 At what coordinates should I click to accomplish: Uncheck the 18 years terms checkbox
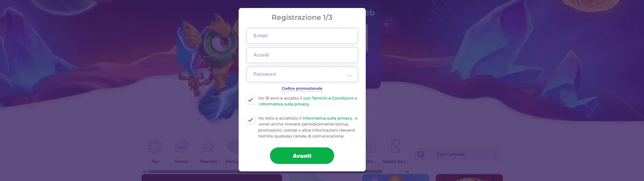pyautogui.click(x=250, y=100)
